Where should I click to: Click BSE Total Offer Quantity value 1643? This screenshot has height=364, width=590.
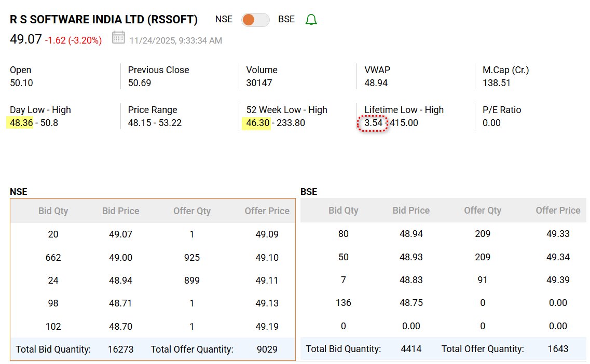point(558,349)
